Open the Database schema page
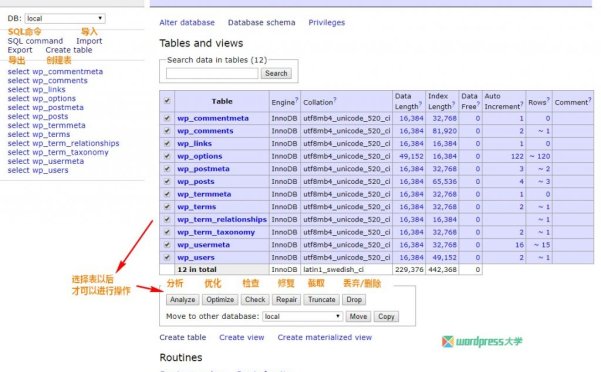The image size is (601, 372). point(261,23)
